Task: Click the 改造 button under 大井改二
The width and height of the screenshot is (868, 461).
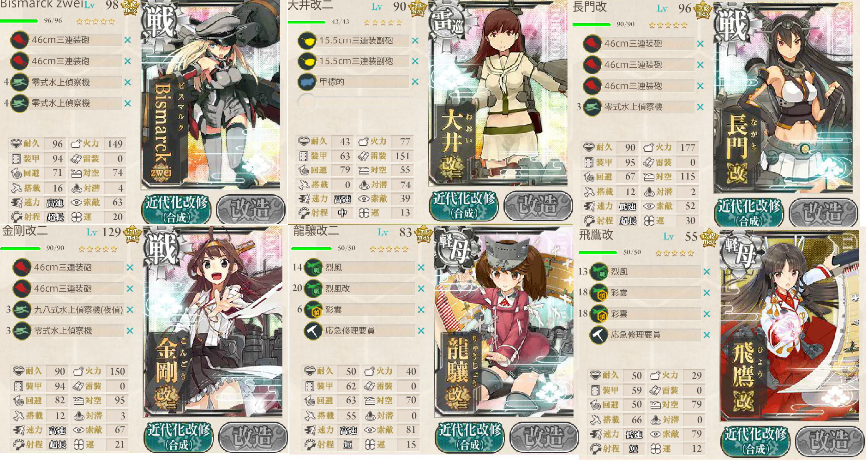Action: click(538, 205)
